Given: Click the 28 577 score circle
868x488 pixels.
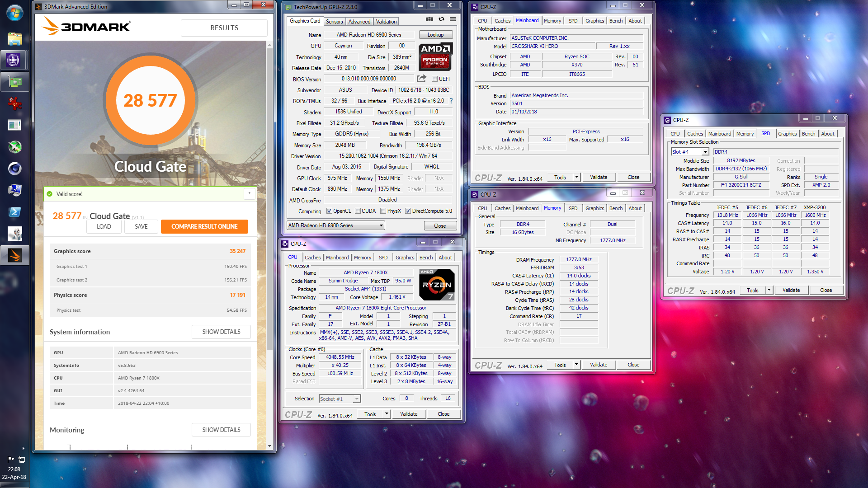Looking at the screenshot, I should point(150,100).
